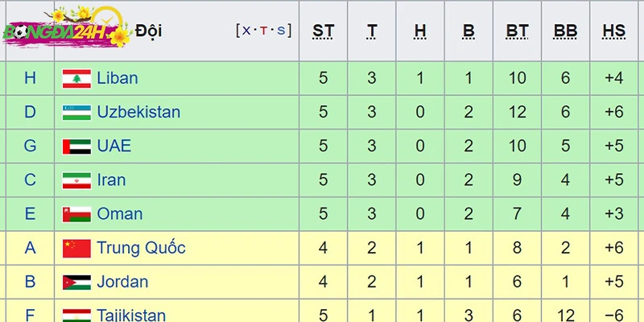This screenshot has height=322, width=644.
Task: Open the Uzbekistan team link
Action: click(138, 112)
